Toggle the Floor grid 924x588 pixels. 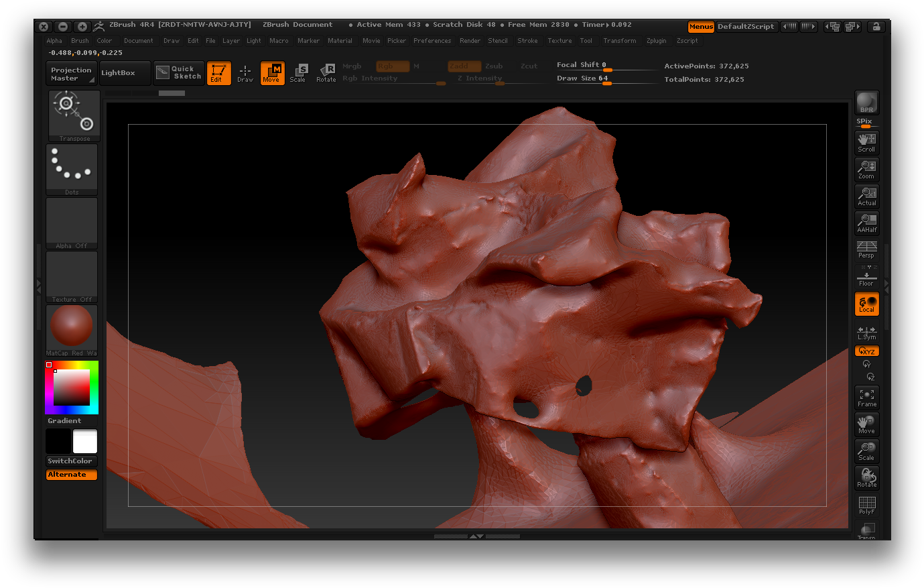(x=867, y=276)
